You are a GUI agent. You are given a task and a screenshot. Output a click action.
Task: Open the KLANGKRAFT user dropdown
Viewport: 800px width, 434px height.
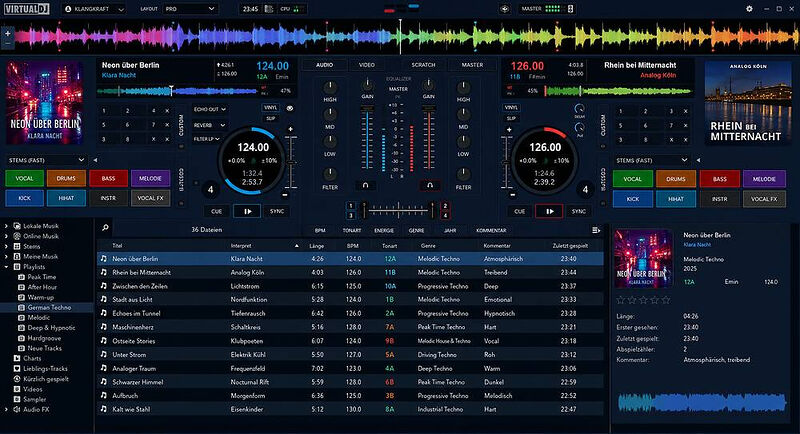coord(94,9)
